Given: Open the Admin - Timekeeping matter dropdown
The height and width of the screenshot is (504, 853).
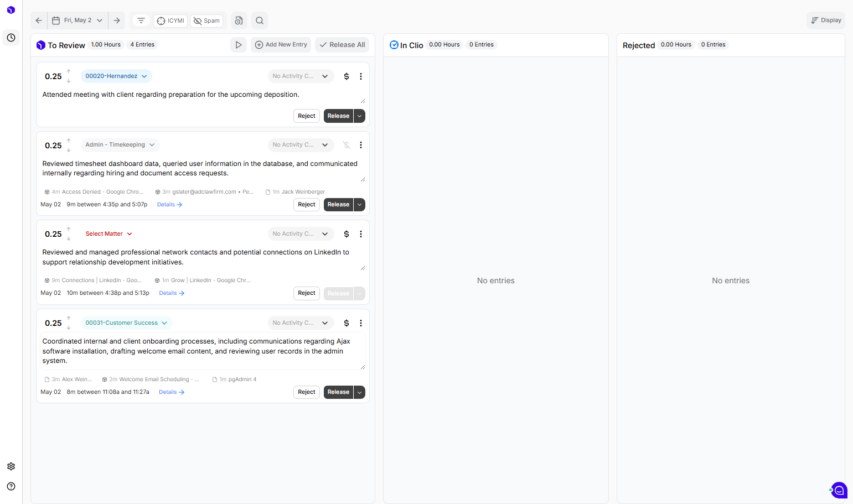Looking at the screenshot, I should click(x=120, y=145).
